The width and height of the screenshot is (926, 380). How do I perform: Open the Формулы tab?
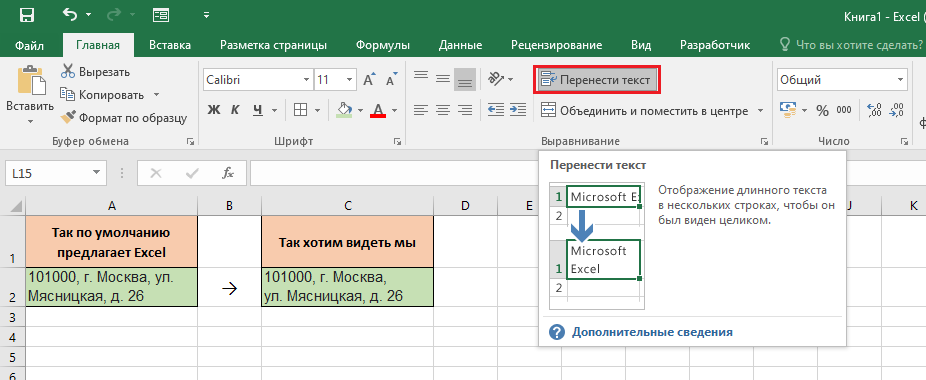click(383, 45)
